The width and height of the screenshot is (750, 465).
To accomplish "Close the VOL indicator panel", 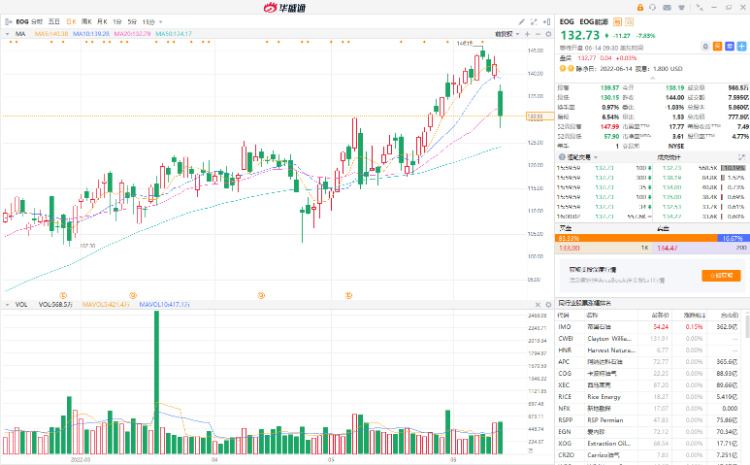I will [x=538, y=304].
